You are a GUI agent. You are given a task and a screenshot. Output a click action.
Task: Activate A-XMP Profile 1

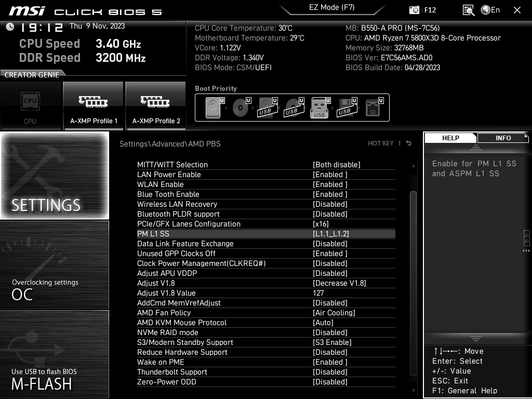pos(94,106)
